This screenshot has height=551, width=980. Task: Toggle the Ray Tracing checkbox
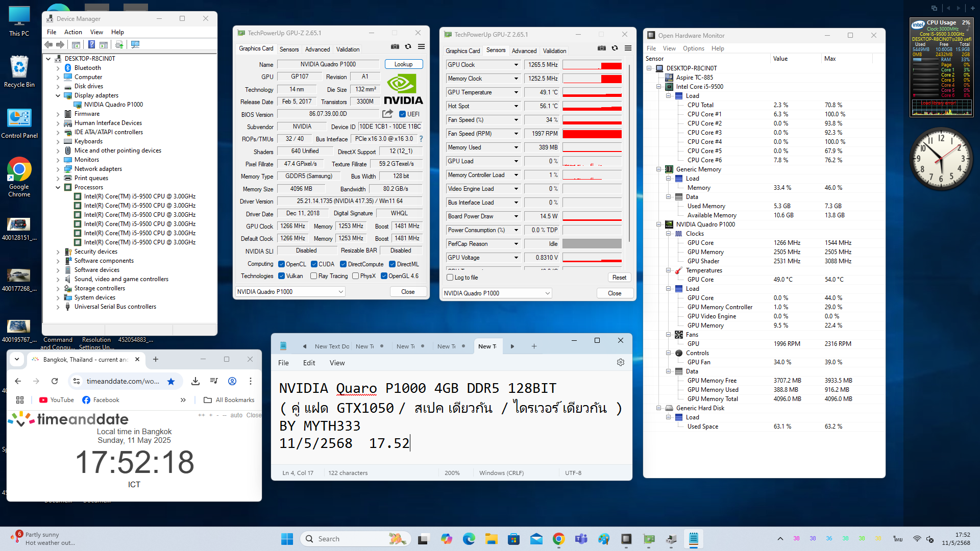pyautogui.click(x=314, y=276)
